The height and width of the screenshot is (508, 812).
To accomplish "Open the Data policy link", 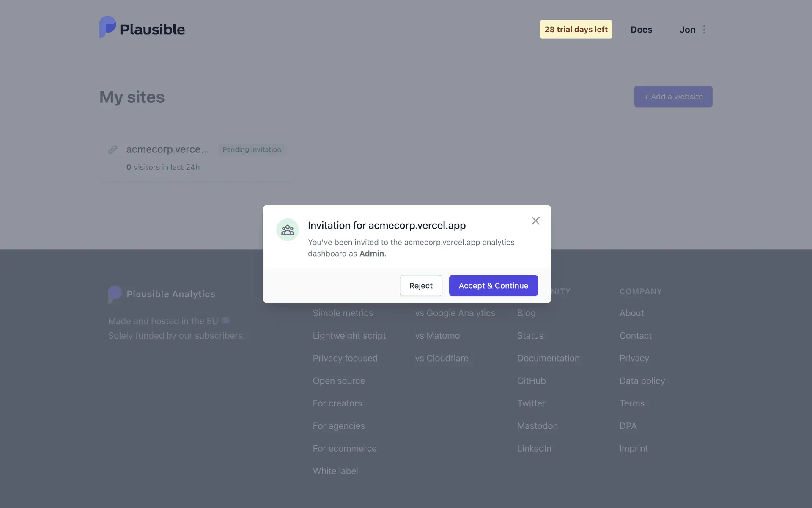I will [642, 381].
